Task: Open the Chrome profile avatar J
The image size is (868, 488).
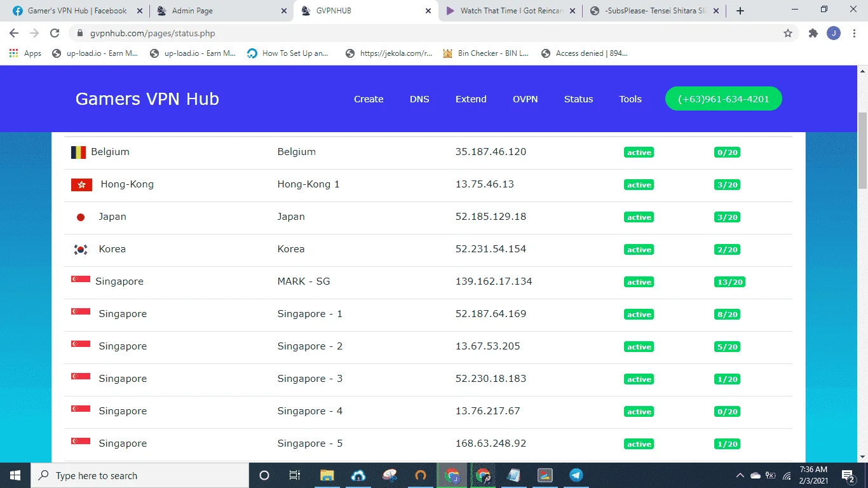Action: pyautogui.click(x=834, y=33)
